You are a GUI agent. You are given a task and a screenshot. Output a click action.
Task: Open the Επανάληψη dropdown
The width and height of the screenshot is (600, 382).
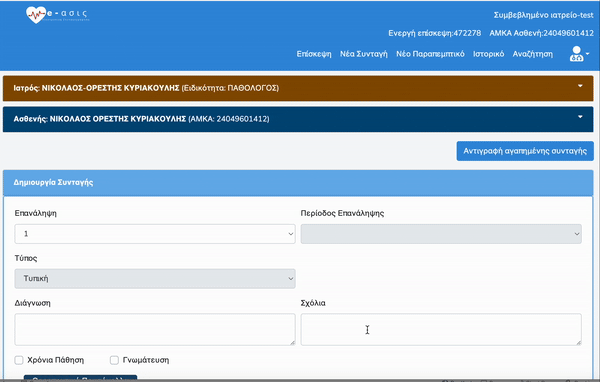(x=155, y=234)
